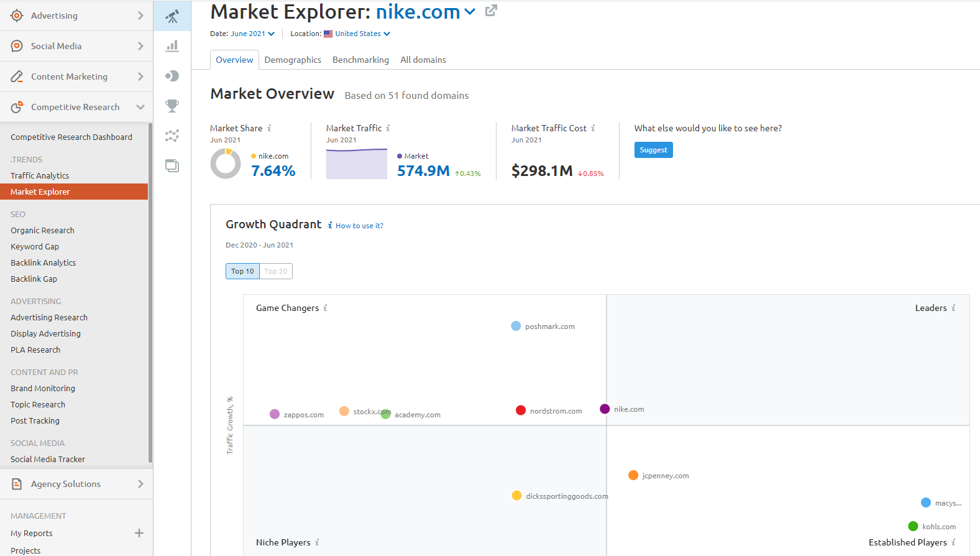Click the Competitive Research pie icon
Viewport: 980px width, 556px height.
coord(17,107)
